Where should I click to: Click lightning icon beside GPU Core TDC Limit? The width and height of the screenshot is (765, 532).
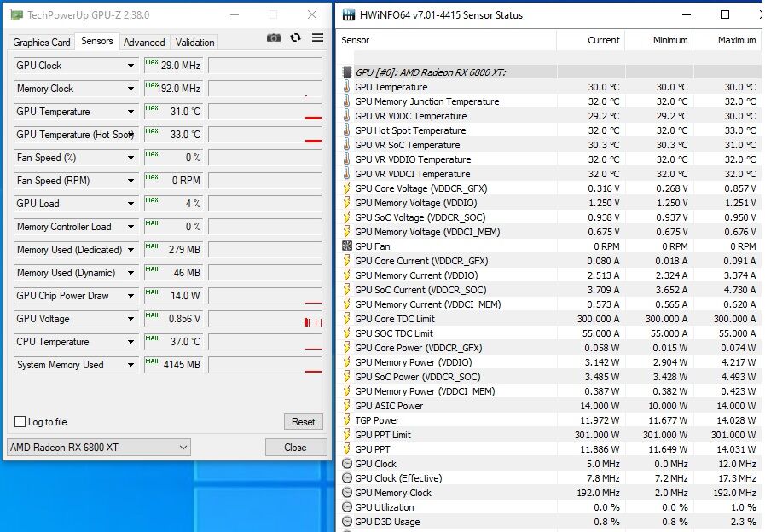[x=347, y=319]
